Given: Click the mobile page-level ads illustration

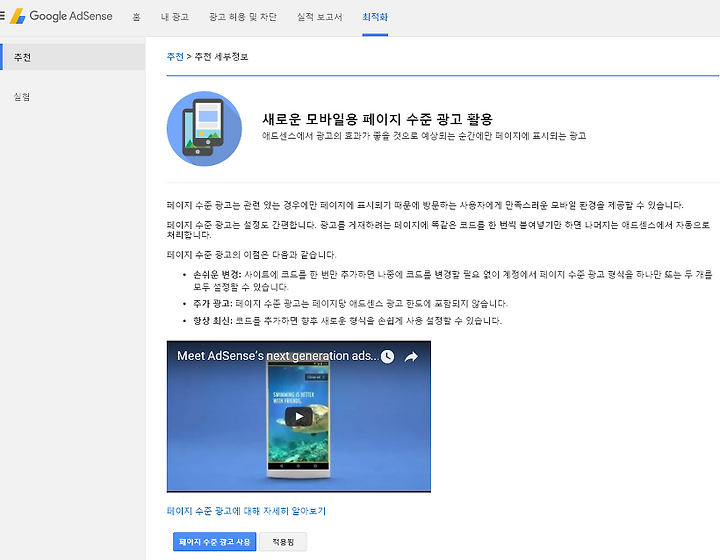Looking at the screenshot, I should [204, 129].
